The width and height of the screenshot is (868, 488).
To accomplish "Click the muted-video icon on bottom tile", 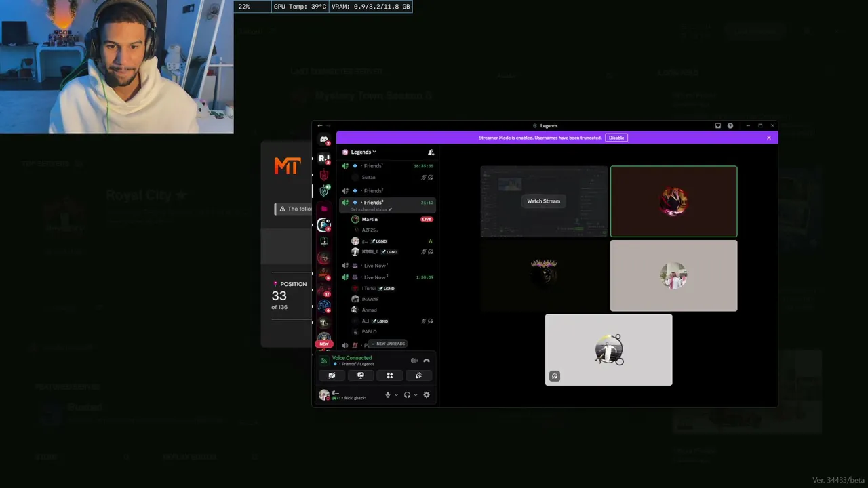I will pyautogui.click(x=555, y=376).
